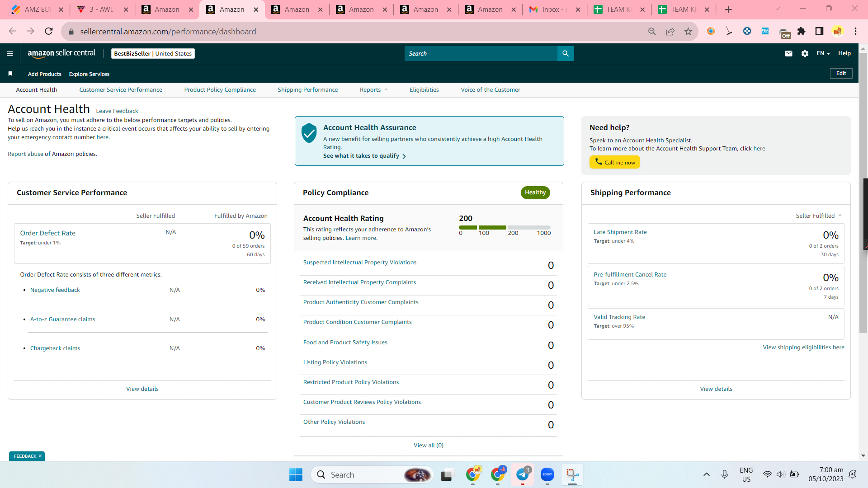Click the browser address bar URL

tap(168, 31)
